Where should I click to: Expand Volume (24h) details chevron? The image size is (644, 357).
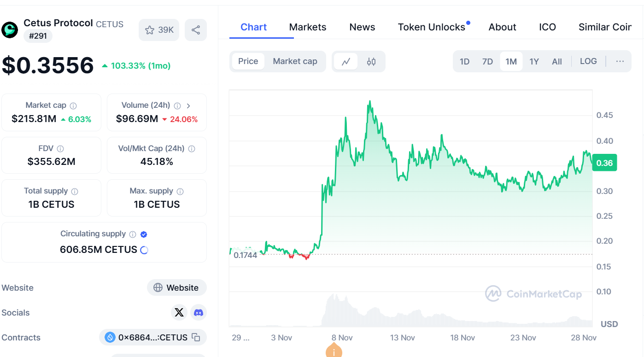pyautogui.click(x=188, y=105)
